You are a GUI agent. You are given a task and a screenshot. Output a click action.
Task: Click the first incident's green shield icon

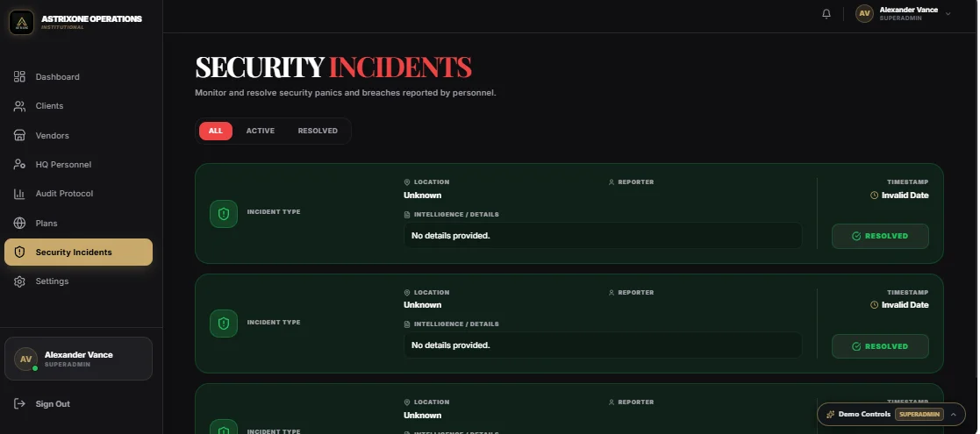pos(224,214)
